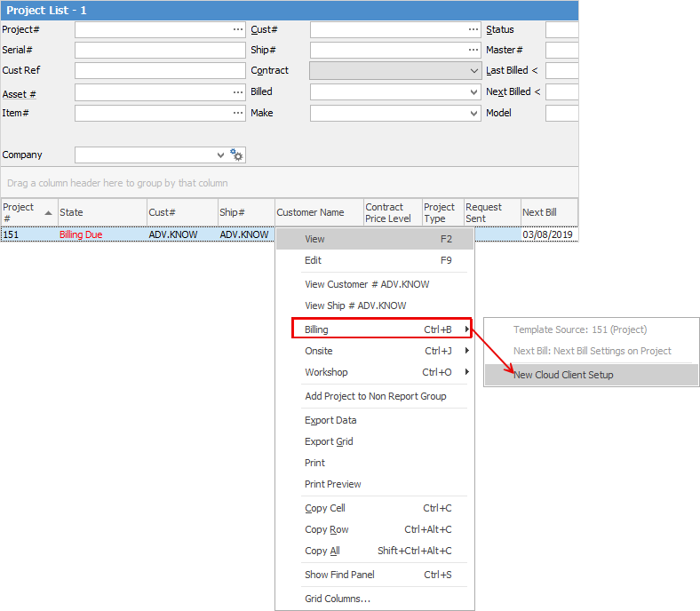Expand the Billed dropdown
The height and width of the screenshot is (611, 700).
[x=473, y=92]
